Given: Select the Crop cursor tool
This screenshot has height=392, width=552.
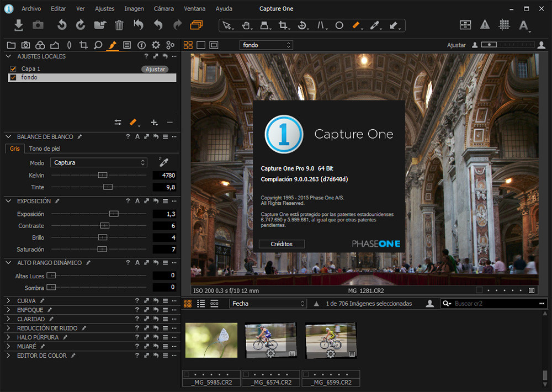Looking at the screenshot, I should [x=282, y=25].
